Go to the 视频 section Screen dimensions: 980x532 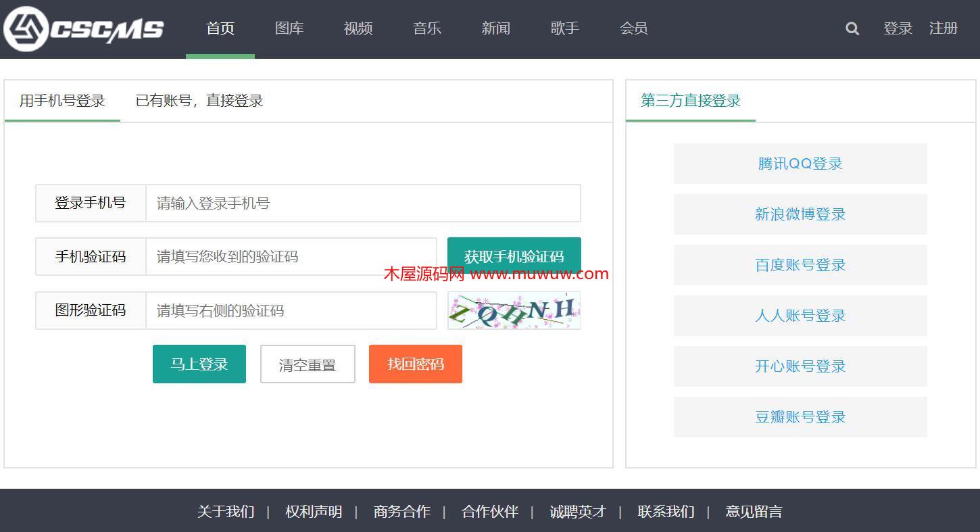pyautogui.click(x=358, y=28)
